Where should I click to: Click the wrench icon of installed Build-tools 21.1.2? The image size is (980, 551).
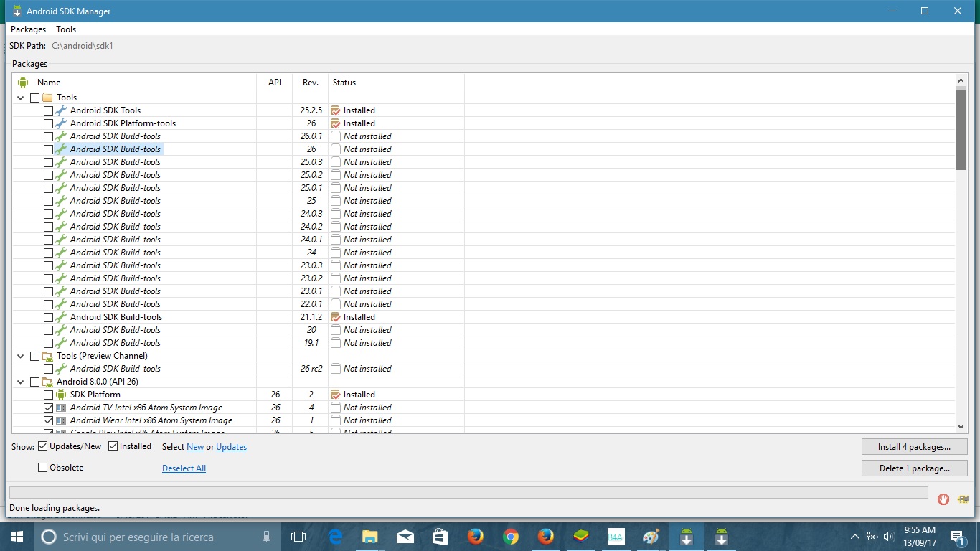pyautogui.click(x=61, y=317)
